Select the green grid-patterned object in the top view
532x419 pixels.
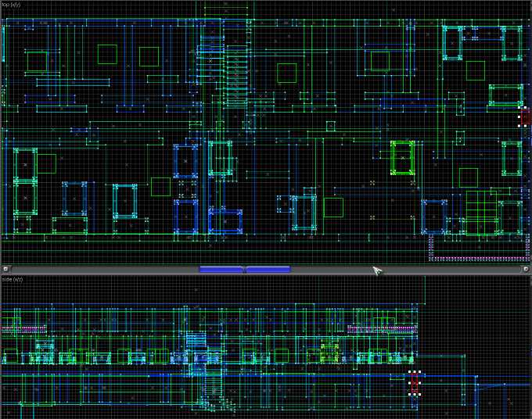481,213
